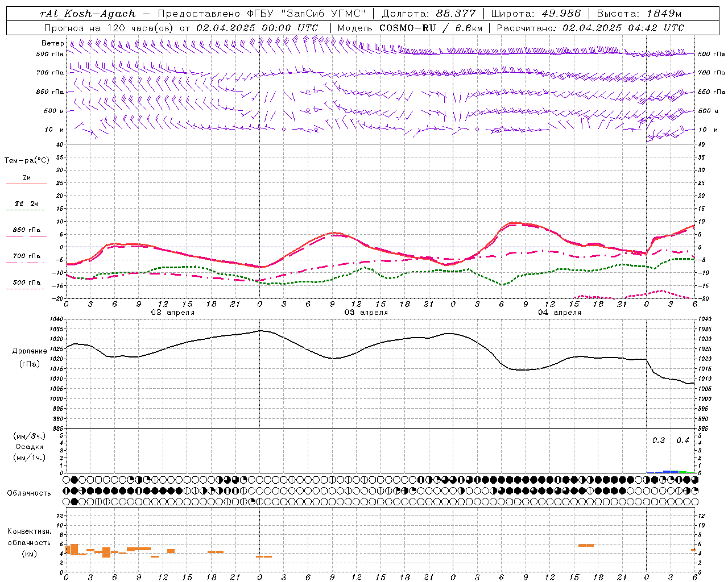Click the blue precipitation bar under 0.3
The image size is (728, 582).
(659, 472)
